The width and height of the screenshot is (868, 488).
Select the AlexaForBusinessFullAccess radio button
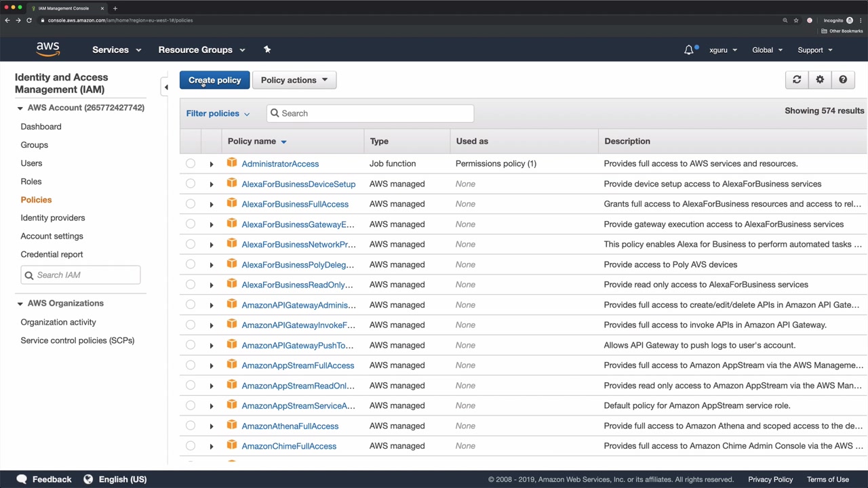(x=191, y=204)
